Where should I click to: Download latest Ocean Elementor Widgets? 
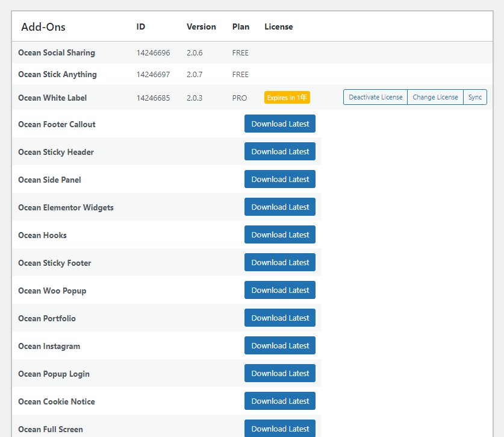pyautogui.click(x=280, y=207)
